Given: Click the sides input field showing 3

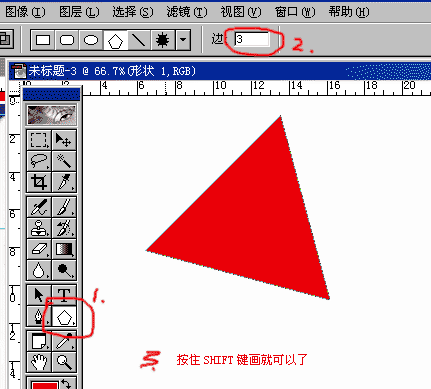Looking at the screenshot, I should pos(252,39).
